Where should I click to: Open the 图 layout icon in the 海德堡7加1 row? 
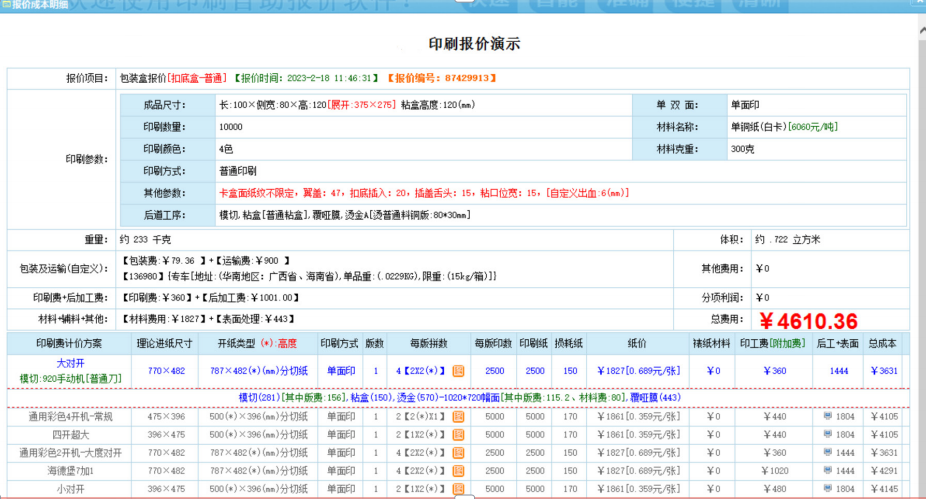coord(458,471)
